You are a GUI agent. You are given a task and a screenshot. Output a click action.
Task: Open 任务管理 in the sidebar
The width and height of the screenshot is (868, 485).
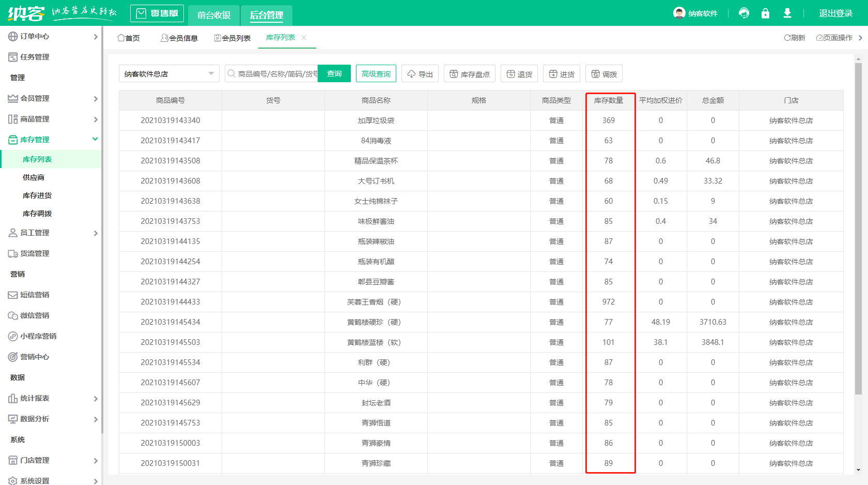[x=35, y=57]
